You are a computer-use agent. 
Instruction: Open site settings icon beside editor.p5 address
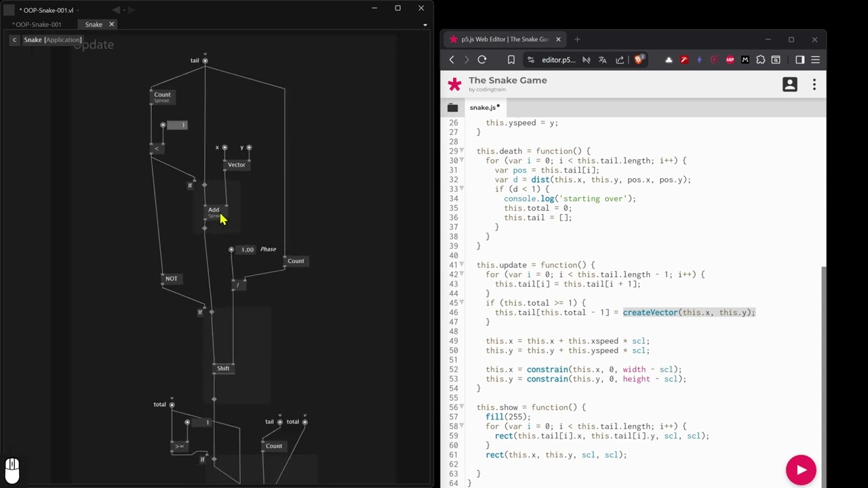point(530,60)
